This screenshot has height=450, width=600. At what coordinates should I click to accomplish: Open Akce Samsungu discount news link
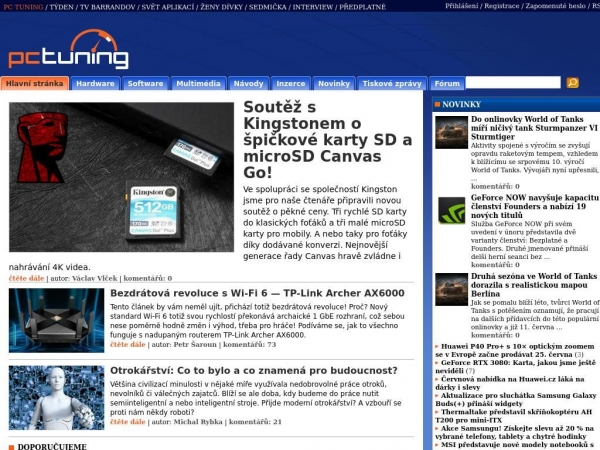coord(514,432)
